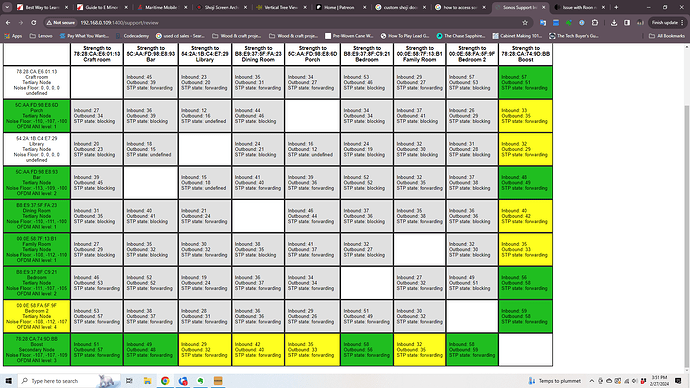Launch Chrome from the Windows taskbar
This screenshot has width=690, height=388.
(x=165, y=381)
